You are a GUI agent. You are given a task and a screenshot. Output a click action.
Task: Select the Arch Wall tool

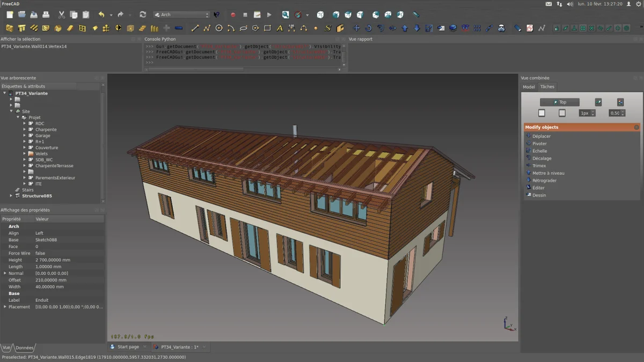tap(10, 28)
